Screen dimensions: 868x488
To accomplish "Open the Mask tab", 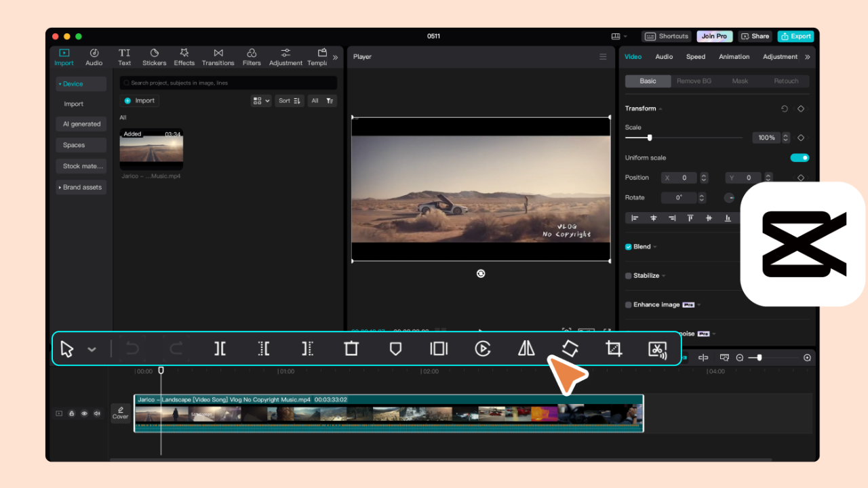I will tap(740, 81).
